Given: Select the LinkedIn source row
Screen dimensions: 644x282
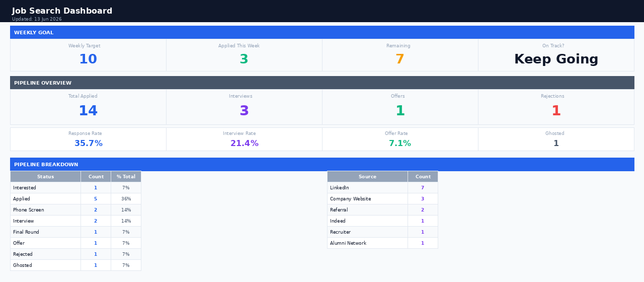Looking at the screenshot, I should pyautogui.click(x=382, y=187).
